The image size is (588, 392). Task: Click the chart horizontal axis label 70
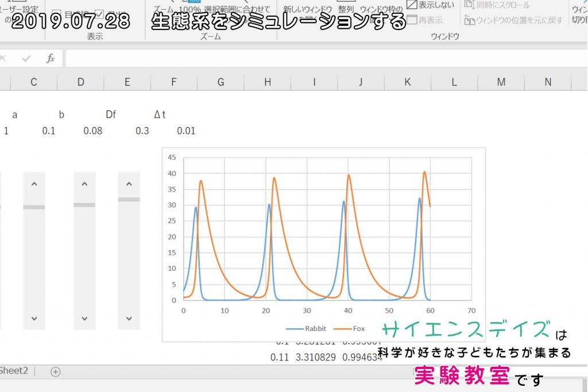point(471,310)
